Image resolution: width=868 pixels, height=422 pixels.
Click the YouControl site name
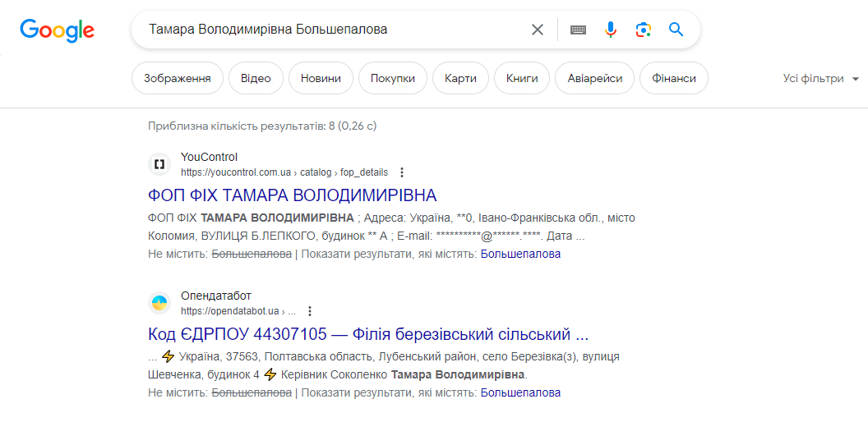[210, 157]
